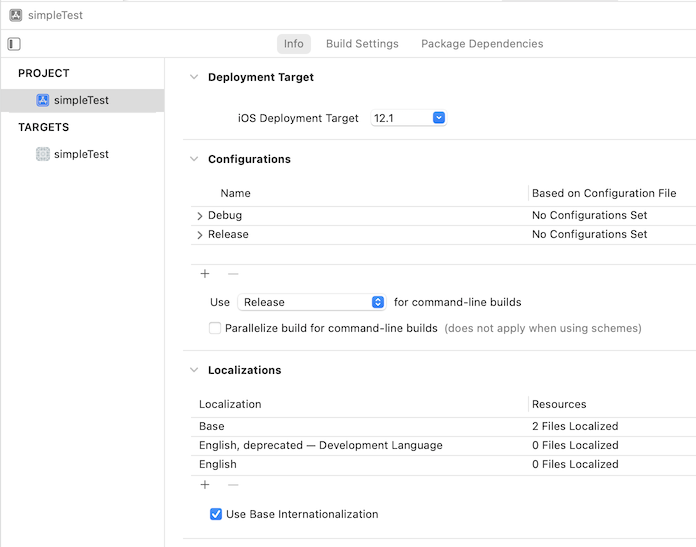Toggle the project navigator sidebar icon

[x=14, y=44]
